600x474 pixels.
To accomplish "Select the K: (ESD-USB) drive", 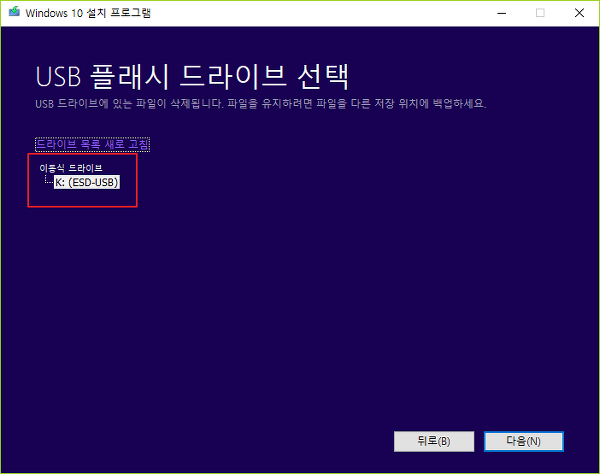I will (87, 182).
